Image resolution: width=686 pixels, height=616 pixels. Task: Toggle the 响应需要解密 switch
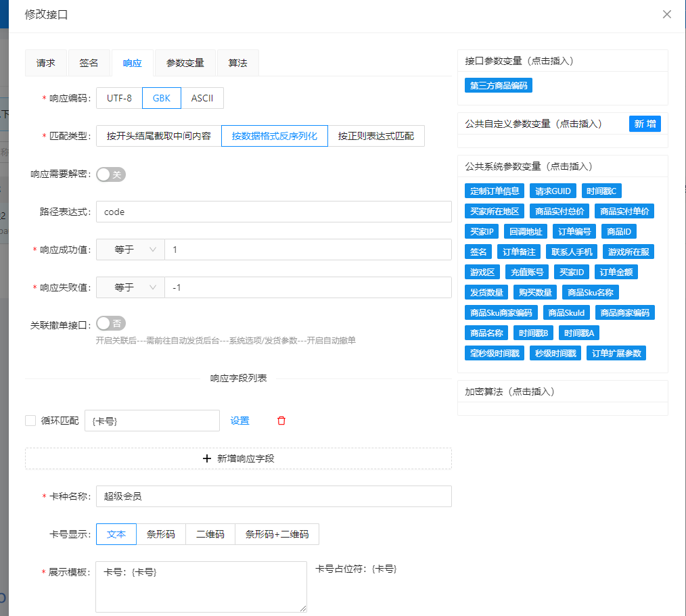pyautogui.click(x=111, y=174)
